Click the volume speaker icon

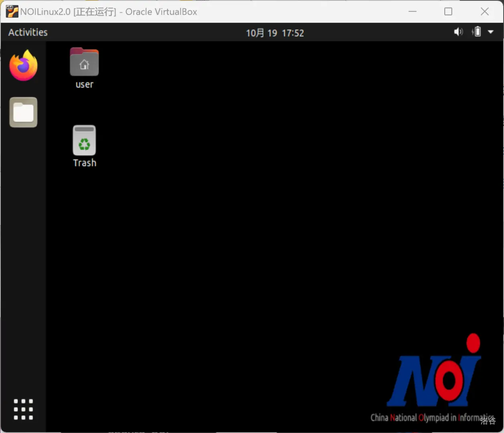[x=458, y=32]
